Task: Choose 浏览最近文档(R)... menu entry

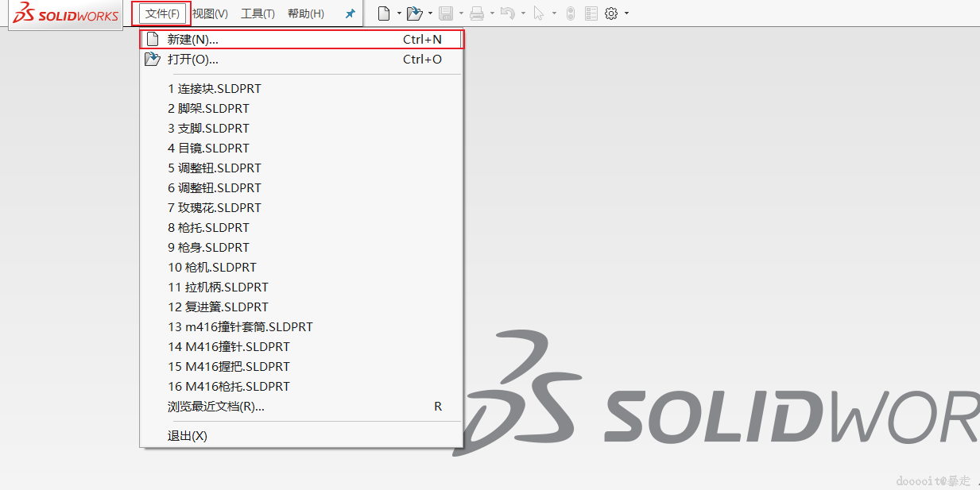Action: tap(301, 406)
